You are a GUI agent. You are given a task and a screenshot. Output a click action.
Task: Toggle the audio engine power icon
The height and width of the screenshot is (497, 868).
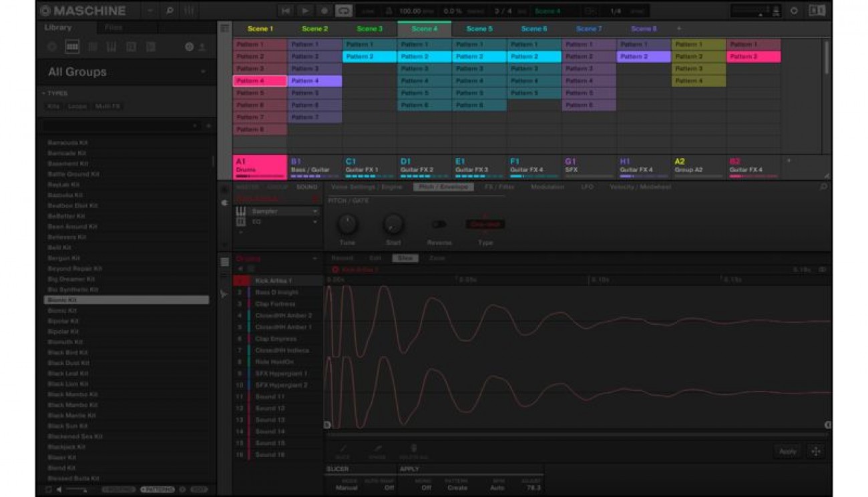(x=794, y=11)
